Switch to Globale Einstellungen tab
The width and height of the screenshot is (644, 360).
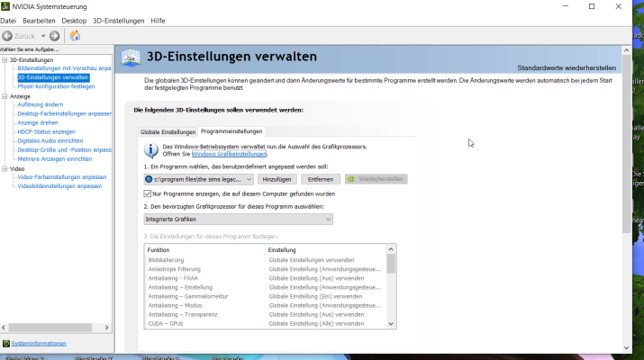coord(168,131)
